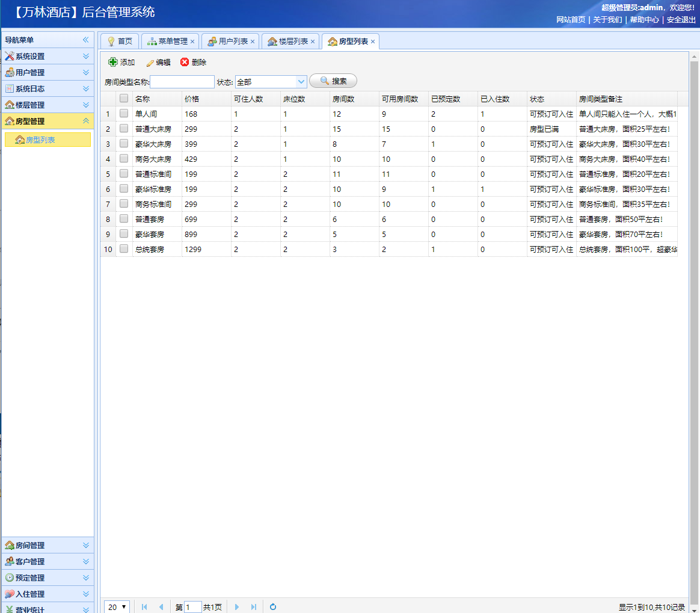Screen dimensions: 700x613
Task: Go to next page arrow icon
Action: pos(237,607)
